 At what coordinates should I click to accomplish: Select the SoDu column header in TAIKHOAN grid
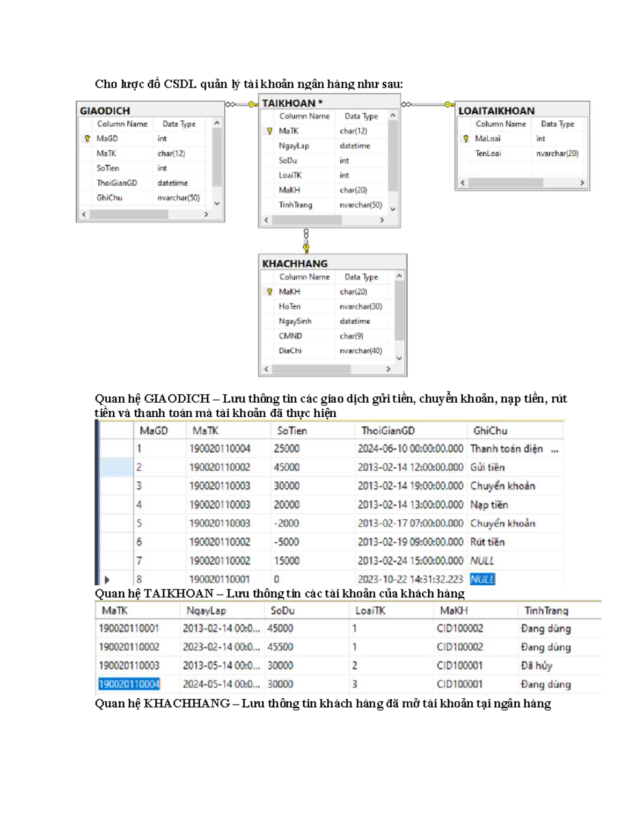pyautogui.click(x=282, y=611)
